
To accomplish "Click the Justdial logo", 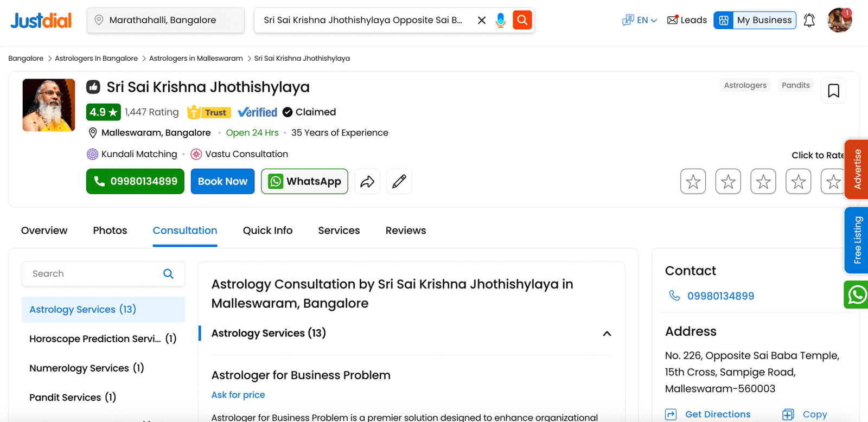I will [41, 21].
